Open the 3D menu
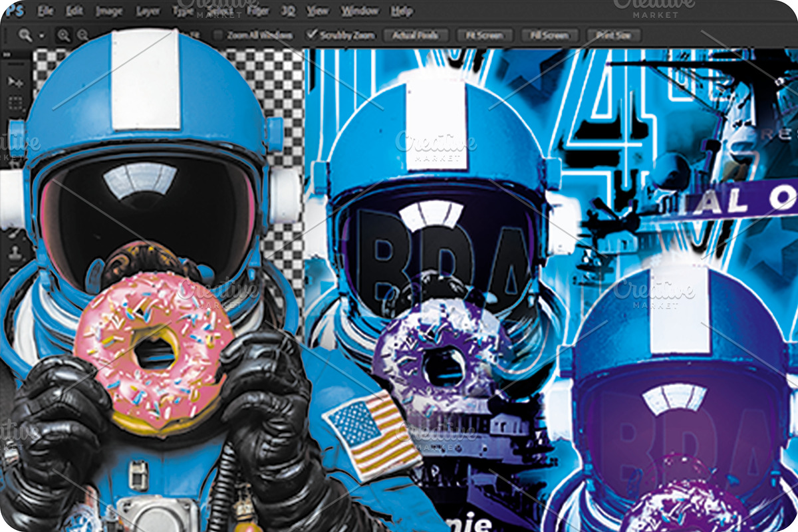The width and height of the screenshot is (798, 532). pos(288,11)
